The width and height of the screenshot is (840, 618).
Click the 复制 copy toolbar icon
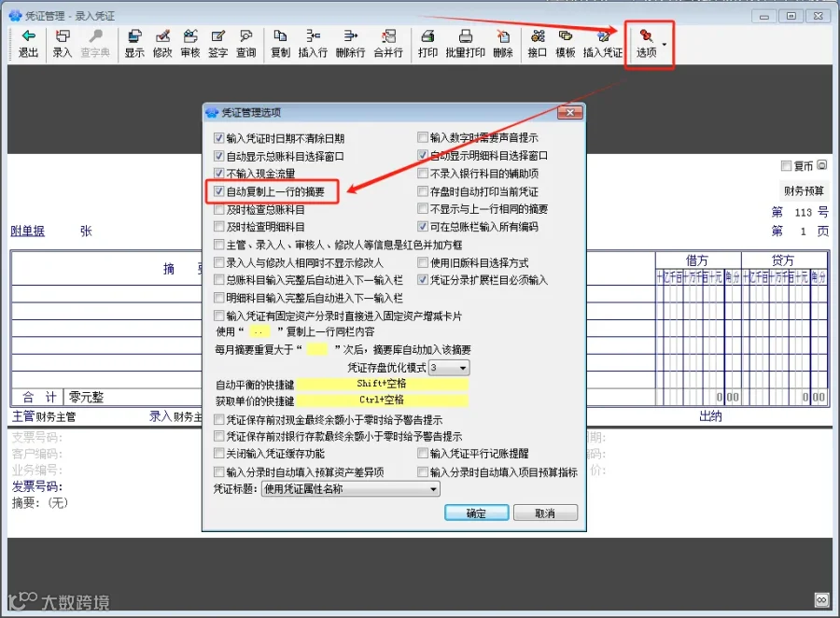click(280, 44)
